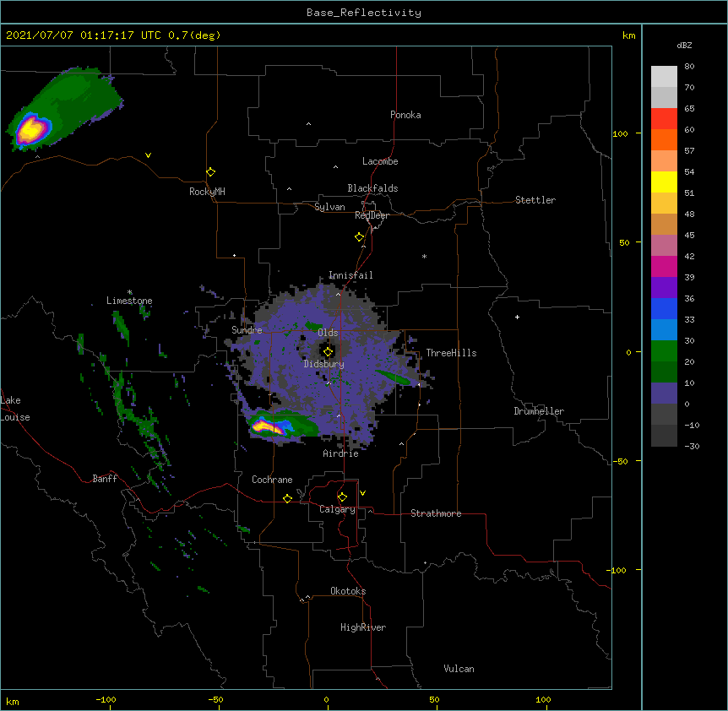The image size is (728, 711).
Task: Click the yellow station marker near RockyMH
Action: [210, 172]
